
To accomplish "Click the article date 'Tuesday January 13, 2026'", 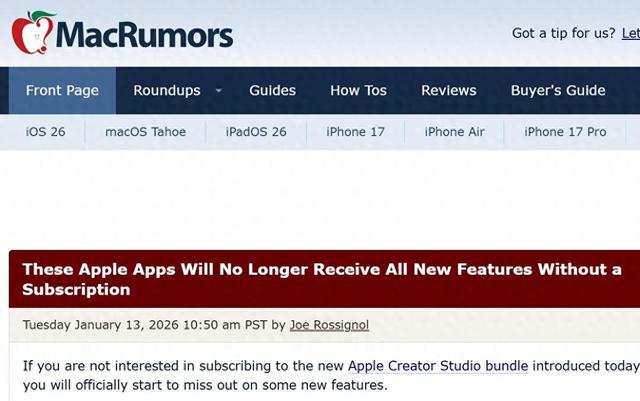I will pyautogui.click(x=101, y=325).
